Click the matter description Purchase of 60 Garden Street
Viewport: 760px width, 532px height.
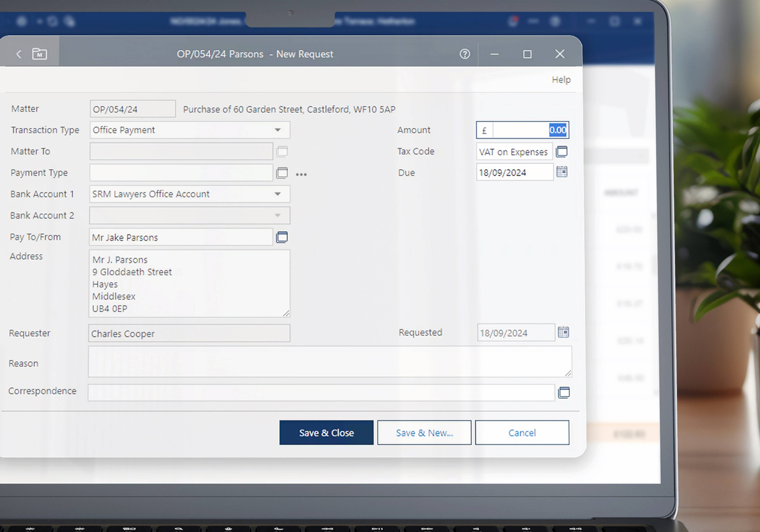coord(289,109)
